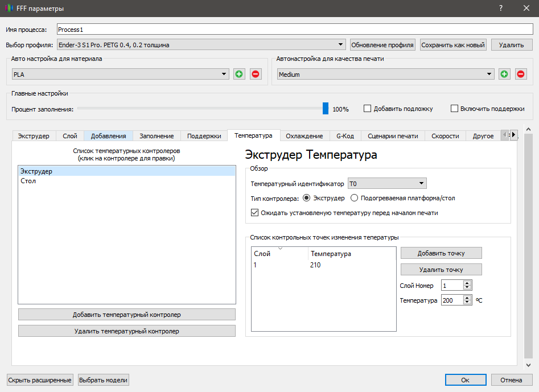The image size is (539, 392).
Task: Select Стол in temperature controller list
Action: pyautogui.click(x=28, y=181)
